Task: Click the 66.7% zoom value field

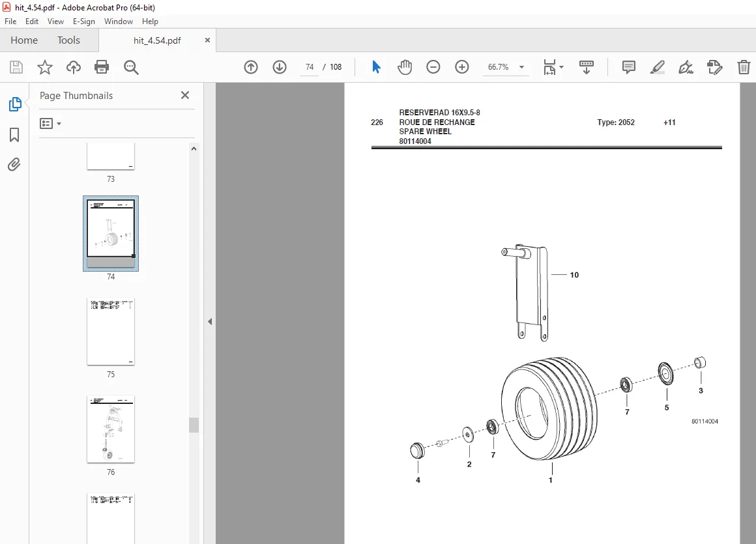Action: (x=499, y=67)
